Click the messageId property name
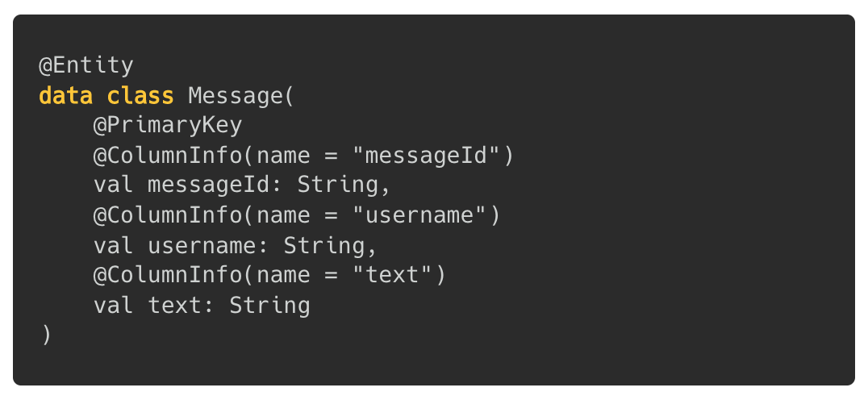 [209, 186]
